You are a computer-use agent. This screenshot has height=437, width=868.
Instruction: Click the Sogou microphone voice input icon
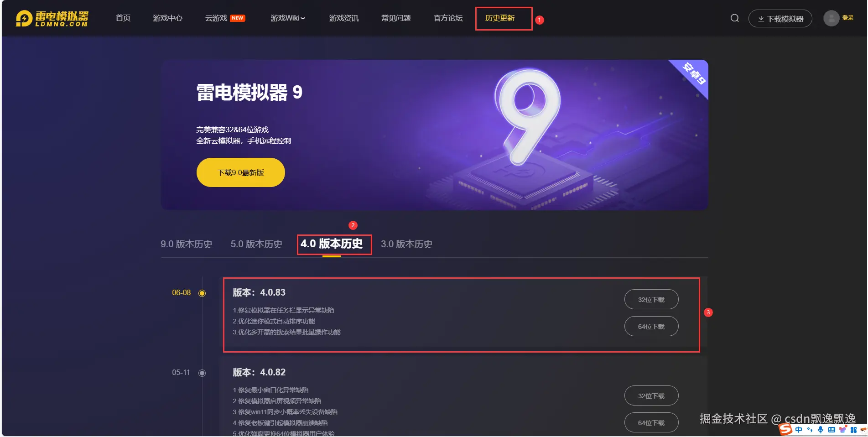(x=821, y=430)
